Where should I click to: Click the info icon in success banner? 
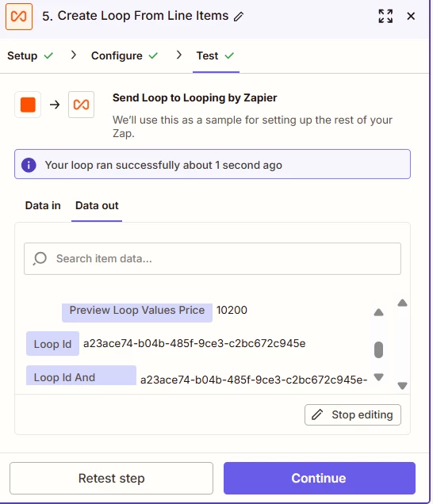[x=29, y=165]
